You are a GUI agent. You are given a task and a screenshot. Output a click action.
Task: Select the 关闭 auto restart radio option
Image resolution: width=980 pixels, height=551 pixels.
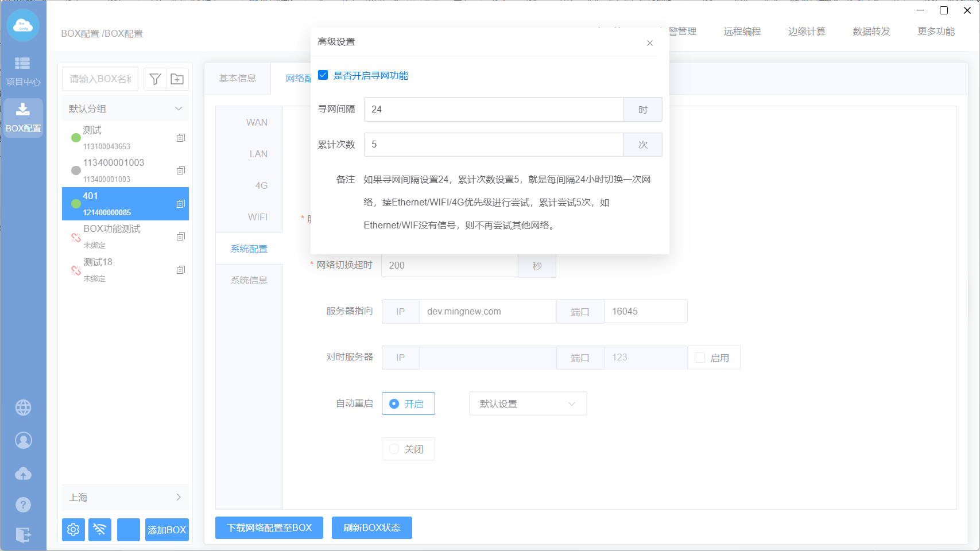pyautogui.click(x=394, y=449)
